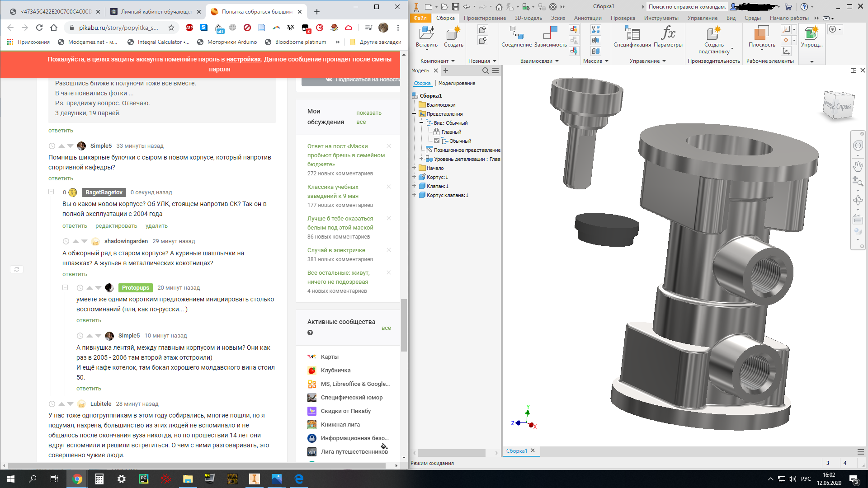Click the настройках link in red banner

243,59
